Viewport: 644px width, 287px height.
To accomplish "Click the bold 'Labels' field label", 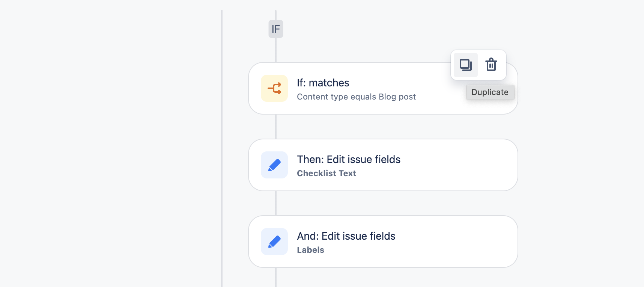I will tap(310, 250).
